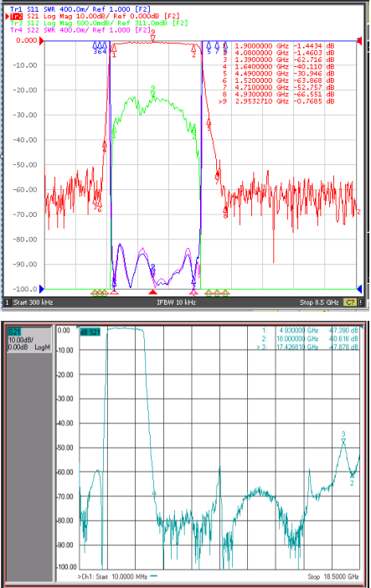Viewport: 371px width, 588px height.
Task: Select the magenta Tr4 S22 SWR trace label
Action: (80, 29)
